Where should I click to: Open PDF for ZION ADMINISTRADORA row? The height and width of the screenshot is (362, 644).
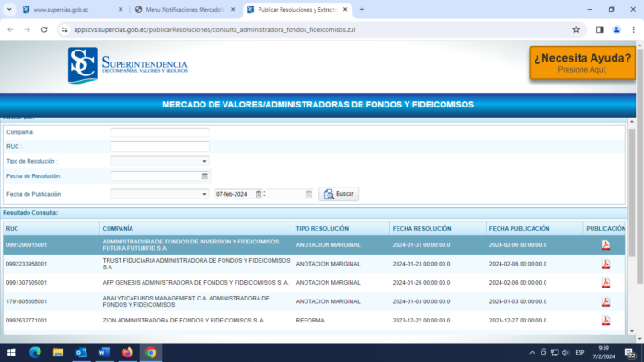605,321
